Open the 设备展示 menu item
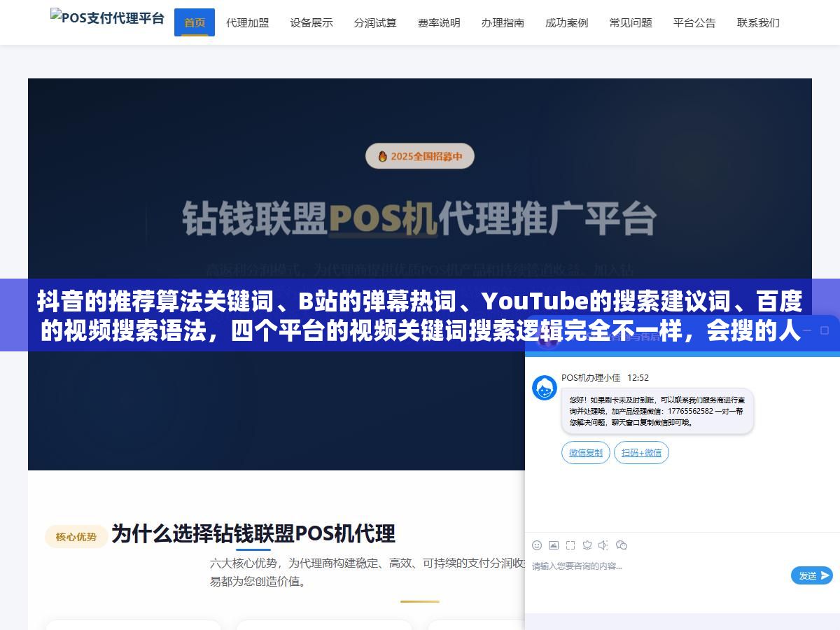840x630 pixels. (x=311, y=22)
